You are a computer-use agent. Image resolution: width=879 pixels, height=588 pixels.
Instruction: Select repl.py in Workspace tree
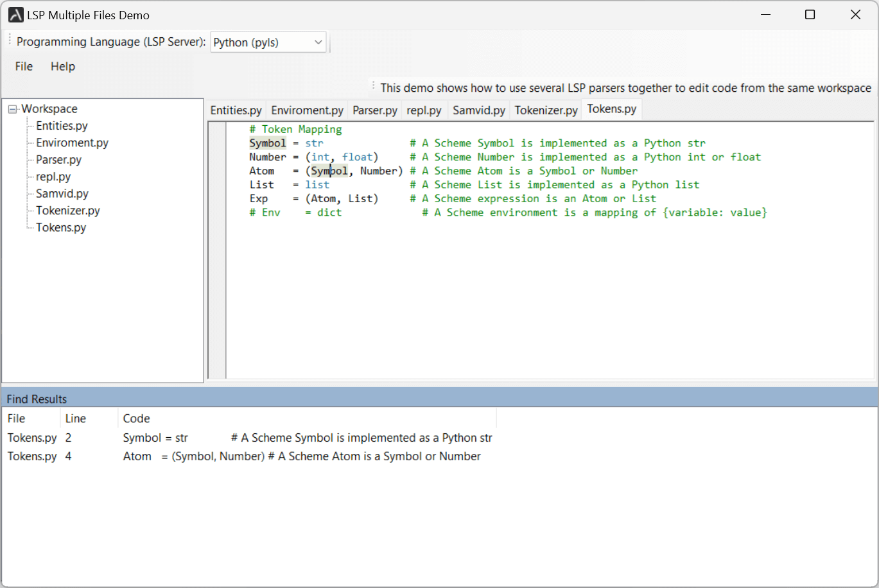53,177
